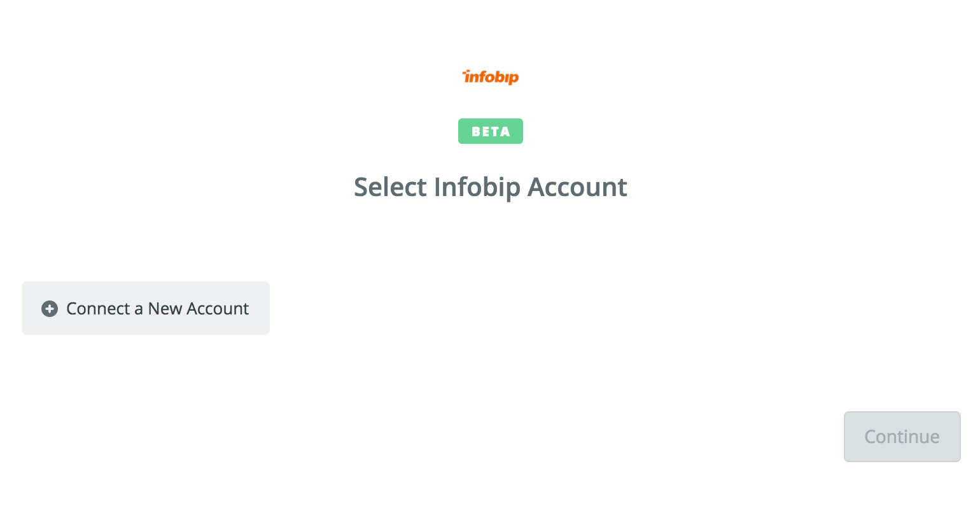Image resolution: width=980 pixels, height=508 pixels.
Task: Click the gray Continue text
Action: 902,437
